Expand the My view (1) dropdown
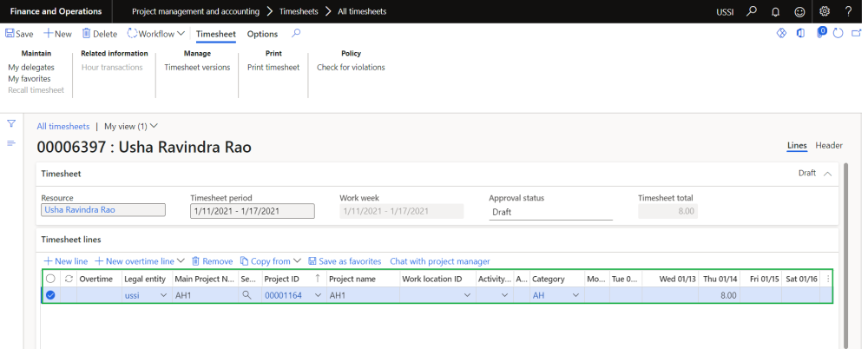This screenshot has height=349, width=868. (131, 126)
